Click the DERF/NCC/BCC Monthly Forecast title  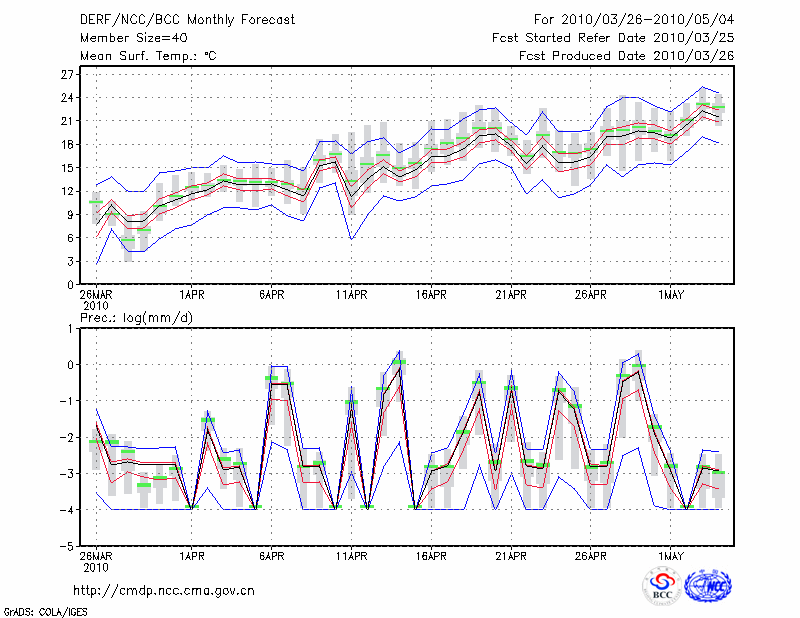(189, 21)
